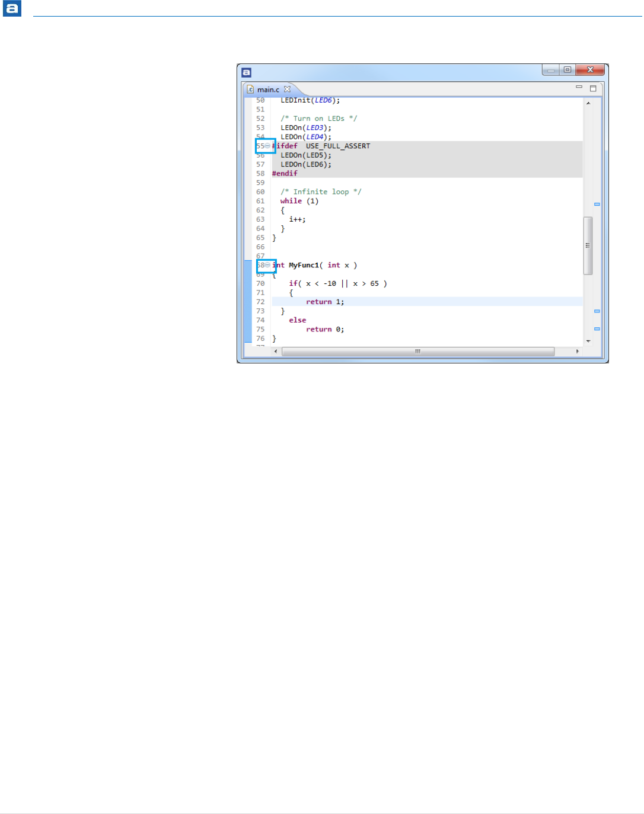Viewport: 644px width, 814px height.
Task: Restore the editor window size
Action: tap(568, 70)
